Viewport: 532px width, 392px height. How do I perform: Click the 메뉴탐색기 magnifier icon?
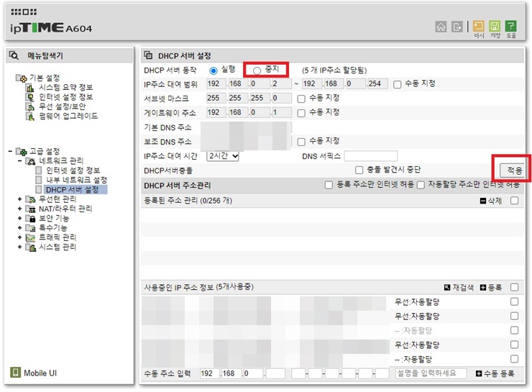14,55
